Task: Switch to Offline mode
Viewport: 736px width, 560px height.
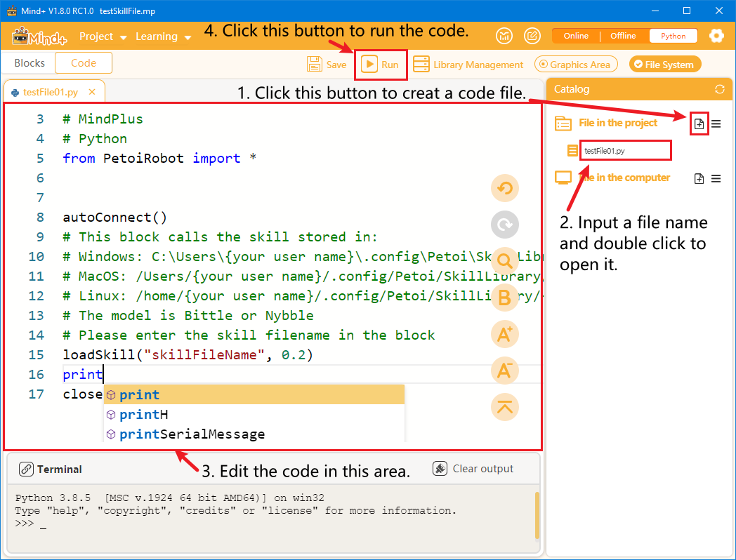Action: [x=623, y=36]
